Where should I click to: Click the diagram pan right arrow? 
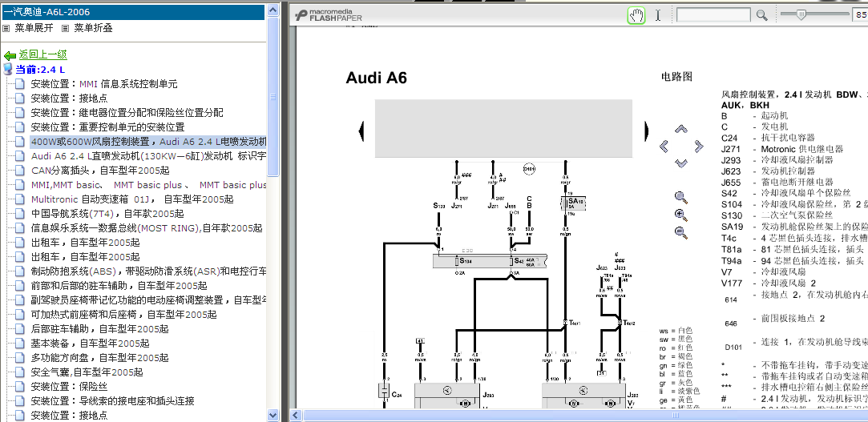tap(699, 147)
